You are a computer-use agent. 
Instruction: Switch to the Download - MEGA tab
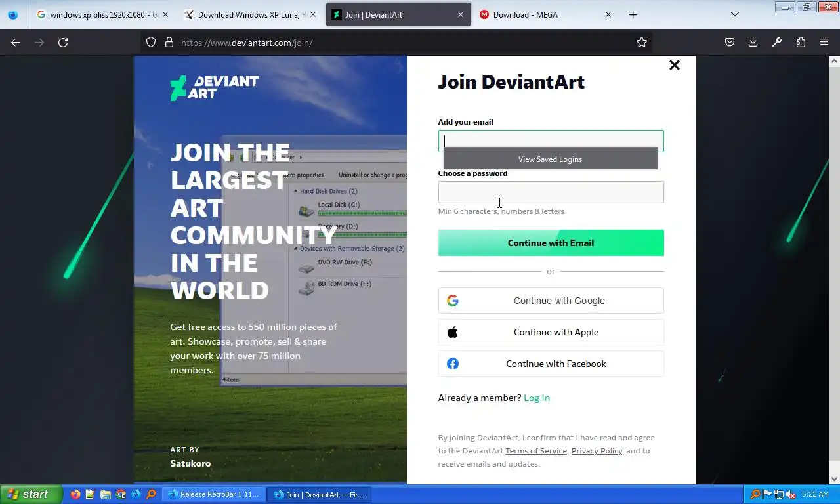tap(546, 14)
